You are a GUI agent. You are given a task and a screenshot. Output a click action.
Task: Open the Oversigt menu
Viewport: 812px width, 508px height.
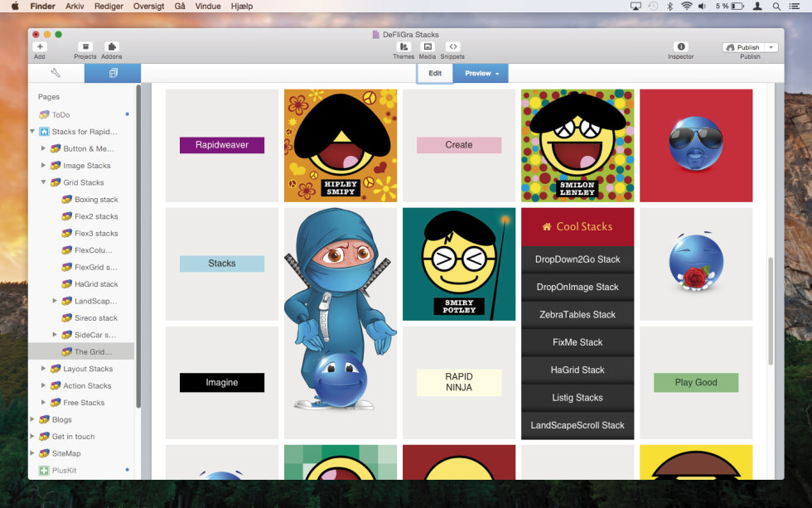coord(148,6)
